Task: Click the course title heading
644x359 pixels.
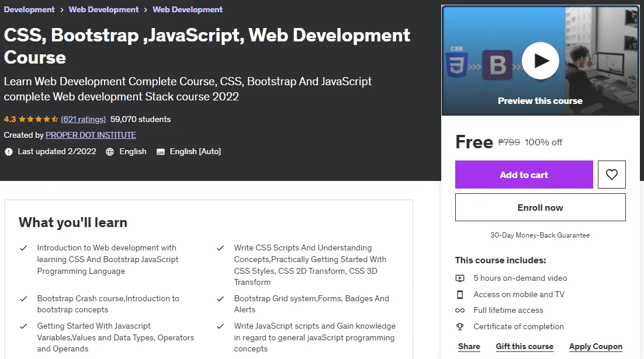Action: (207, 46)
